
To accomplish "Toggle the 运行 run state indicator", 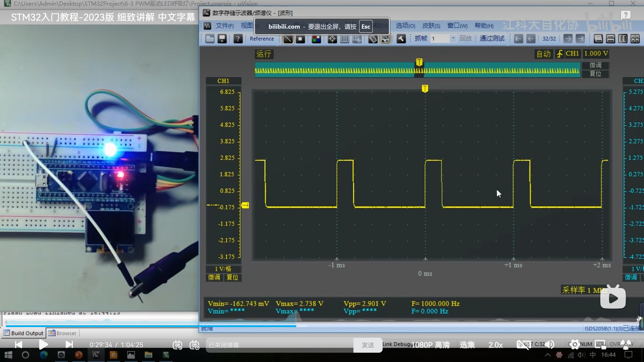I will pos(264,54).
